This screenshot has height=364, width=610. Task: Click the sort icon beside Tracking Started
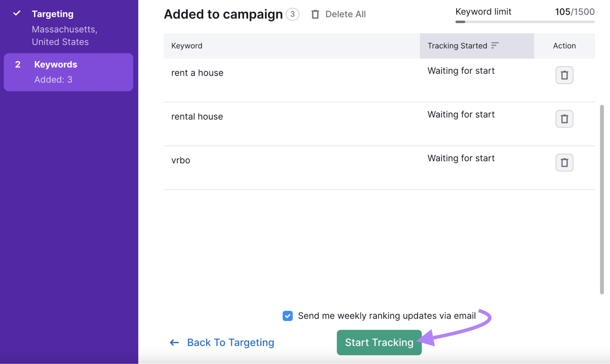pyautogui.click(x=495, y=45)
